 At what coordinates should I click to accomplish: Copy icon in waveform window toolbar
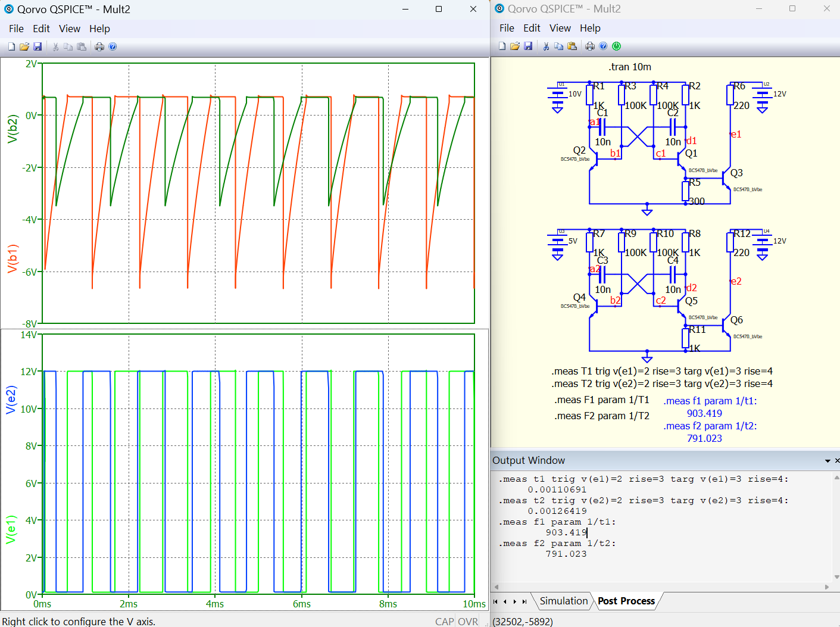(x=68, y=46)
